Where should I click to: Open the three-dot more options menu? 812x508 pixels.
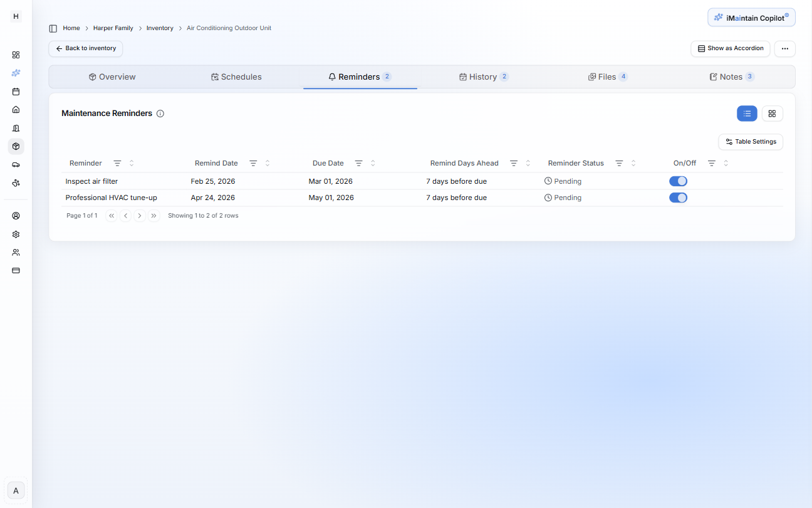coord(784,48)
